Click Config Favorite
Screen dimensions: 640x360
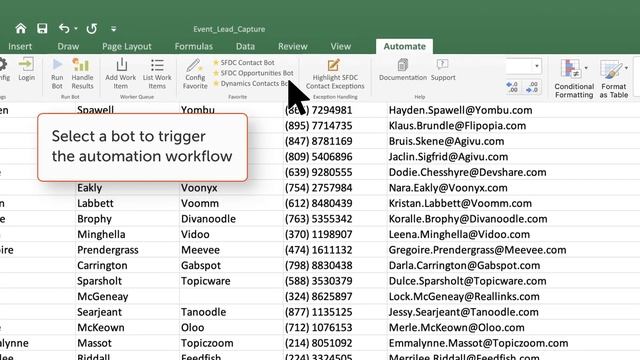click(x=195, y=74)
